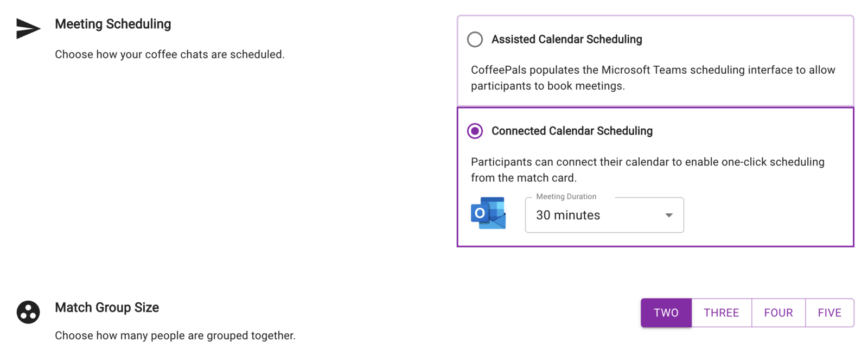This screenshot has width=868, height=356.
Task: Set match group size to TWO
Action: [x=666, y=313]
